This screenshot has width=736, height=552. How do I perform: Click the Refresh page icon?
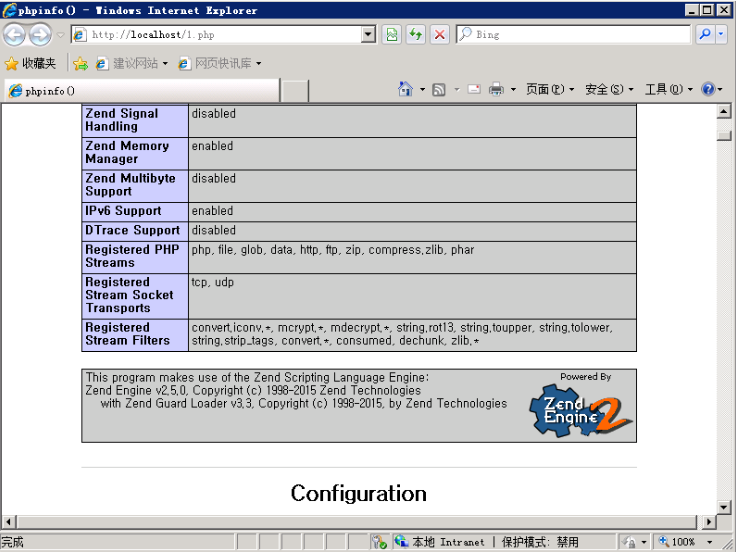[x=415, y=35]
